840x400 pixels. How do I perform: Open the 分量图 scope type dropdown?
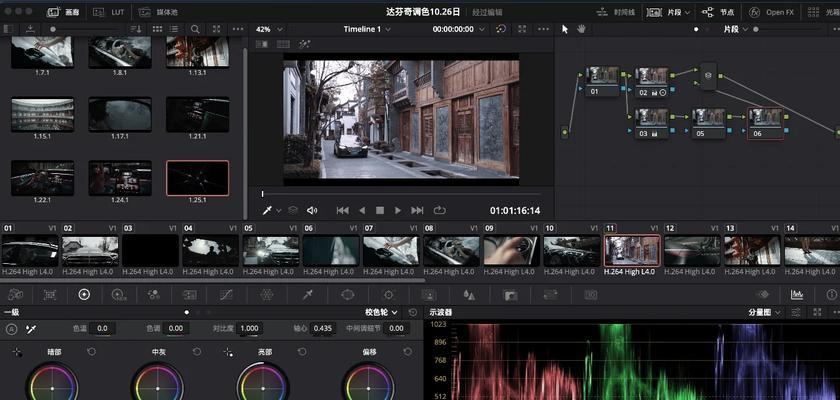pos(765,312)
